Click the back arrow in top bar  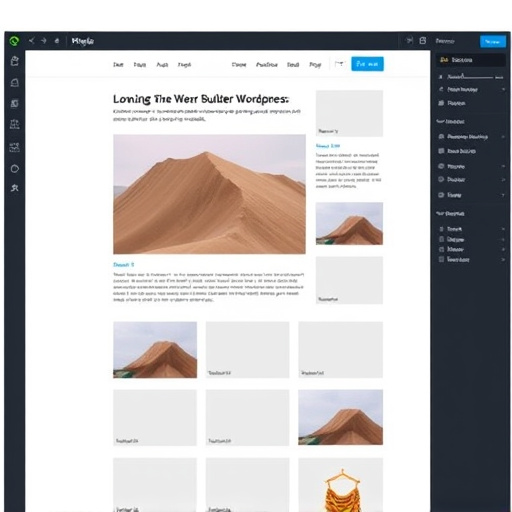(x=31, y=41)
